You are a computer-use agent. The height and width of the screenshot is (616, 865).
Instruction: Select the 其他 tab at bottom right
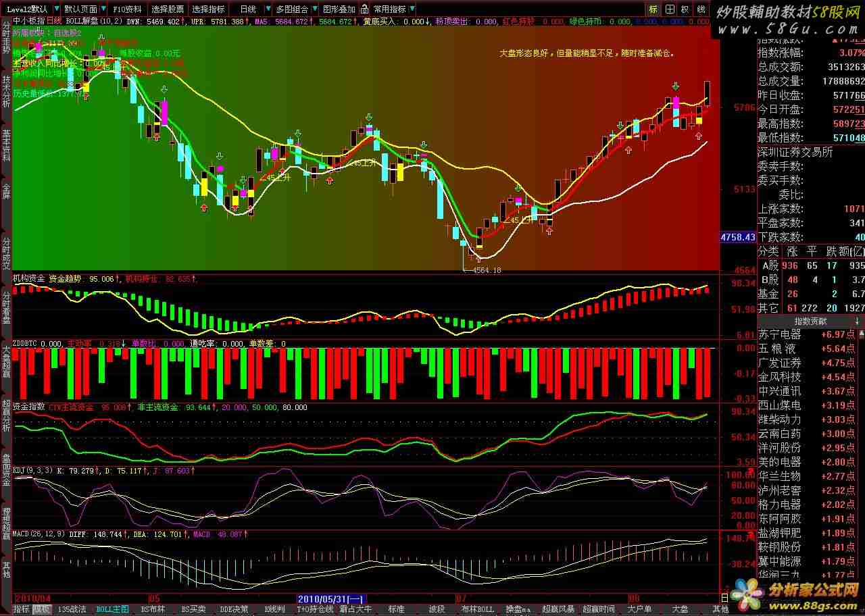[720, 609]
